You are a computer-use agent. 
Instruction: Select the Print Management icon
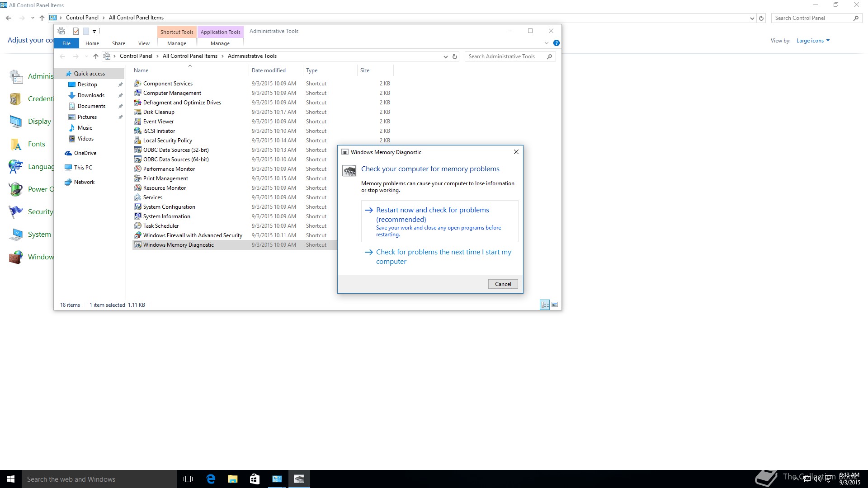click(x=138, y=178)
